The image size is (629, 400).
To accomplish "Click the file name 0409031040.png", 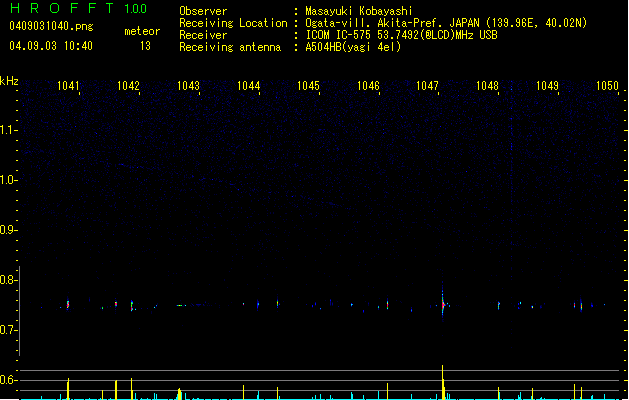I will point(51,26).
